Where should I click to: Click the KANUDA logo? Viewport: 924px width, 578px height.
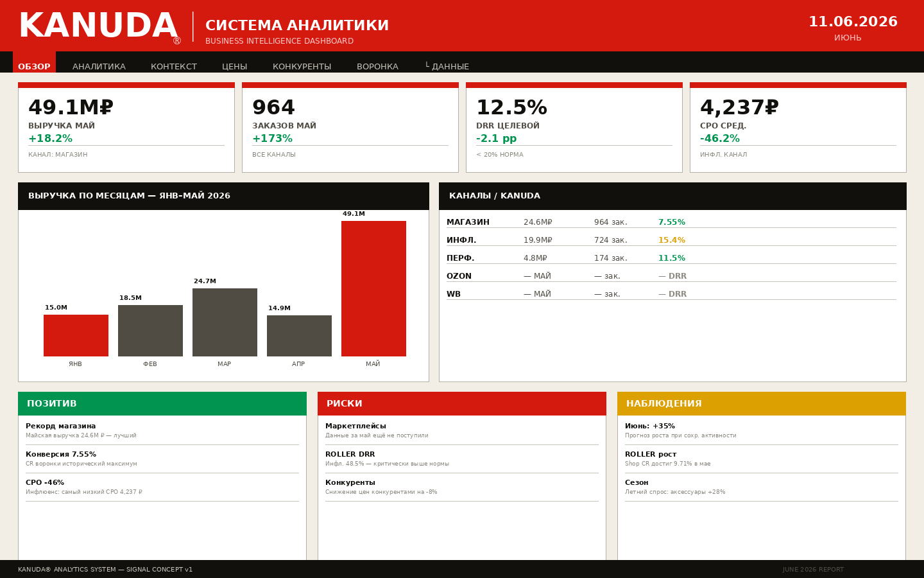[98, 26]
